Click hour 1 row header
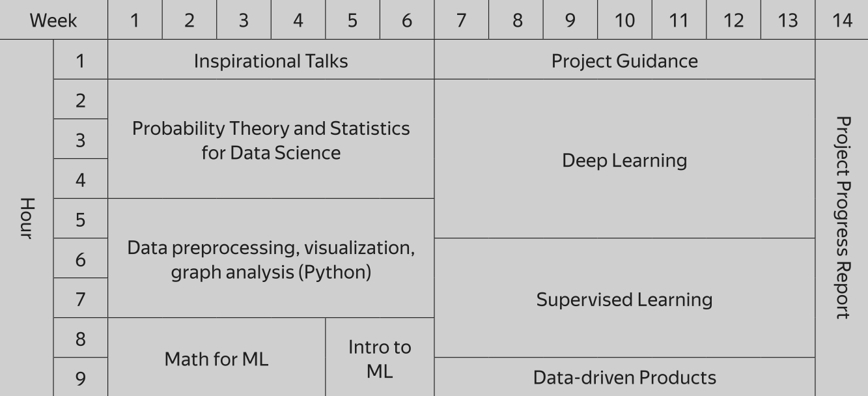This screenshot has width=868, height=396. click(80, 60)
